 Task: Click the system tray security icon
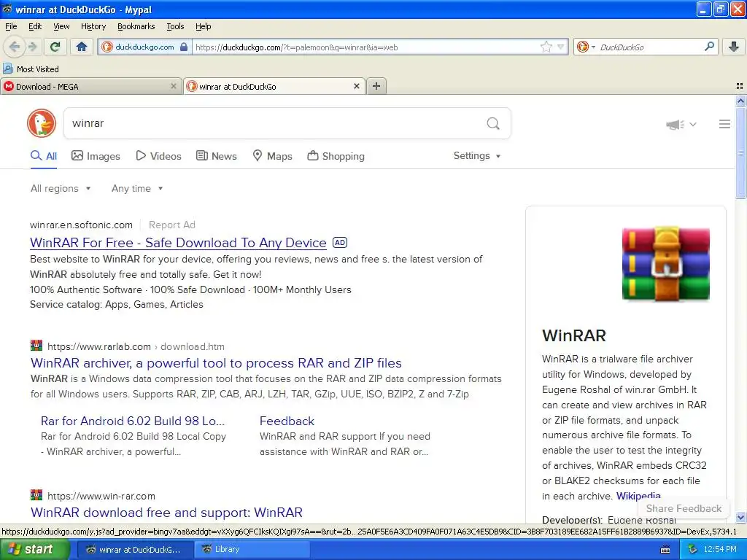coord(693,550)
